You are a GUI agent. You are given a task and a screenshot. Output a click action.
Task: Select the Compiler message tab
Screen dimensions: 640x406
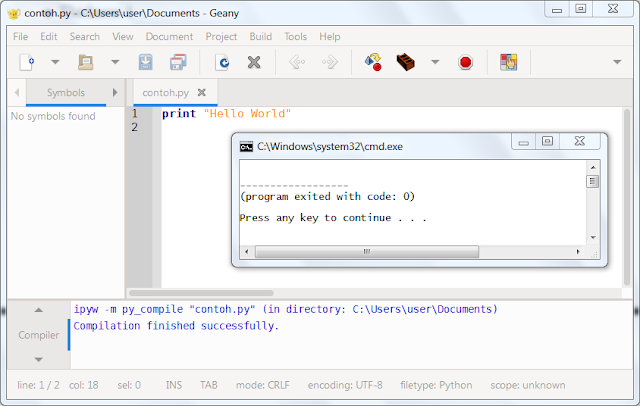[x=38, y=335]
